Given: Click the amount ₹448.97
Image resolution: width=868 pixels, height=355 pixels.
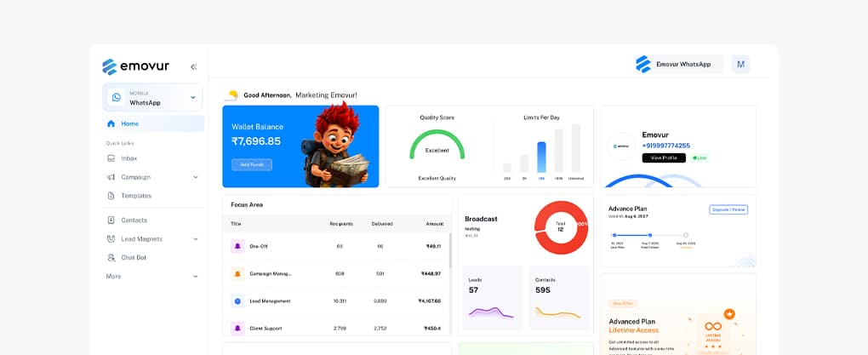Looking at the screenshot, I should (431, 273).
